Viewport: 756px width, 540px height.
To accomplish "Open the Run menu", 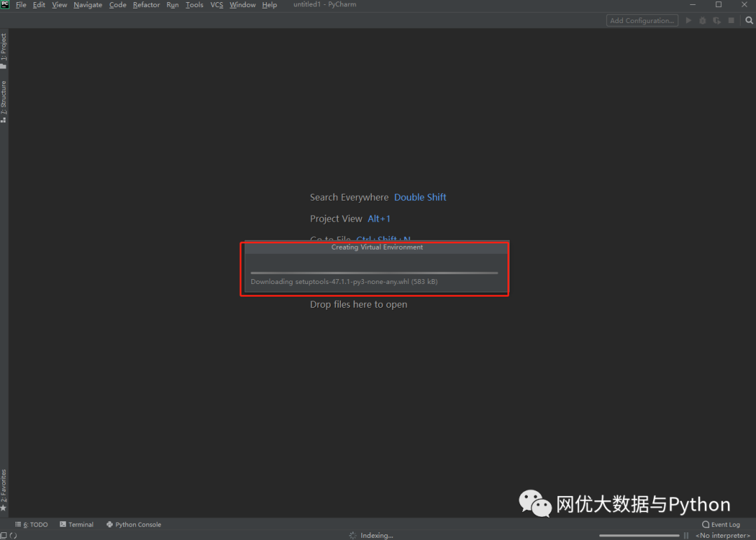I will (172, 5).
